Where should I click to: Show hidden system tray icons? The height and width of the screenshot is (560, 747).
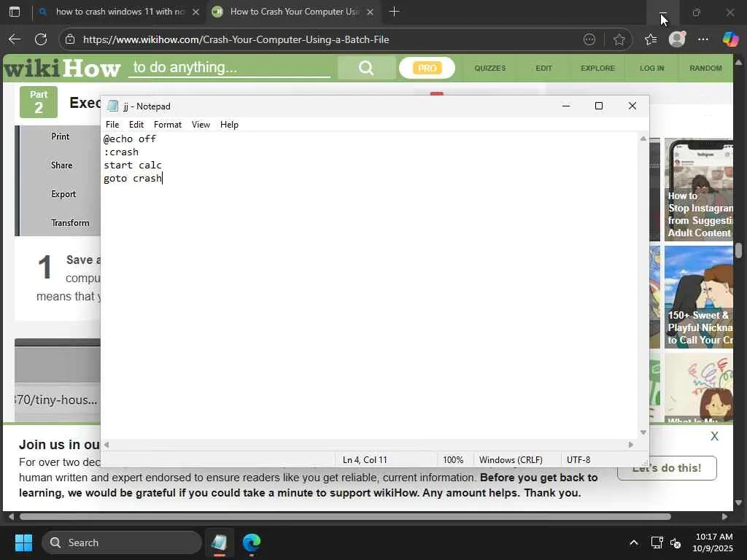(634, 542)
